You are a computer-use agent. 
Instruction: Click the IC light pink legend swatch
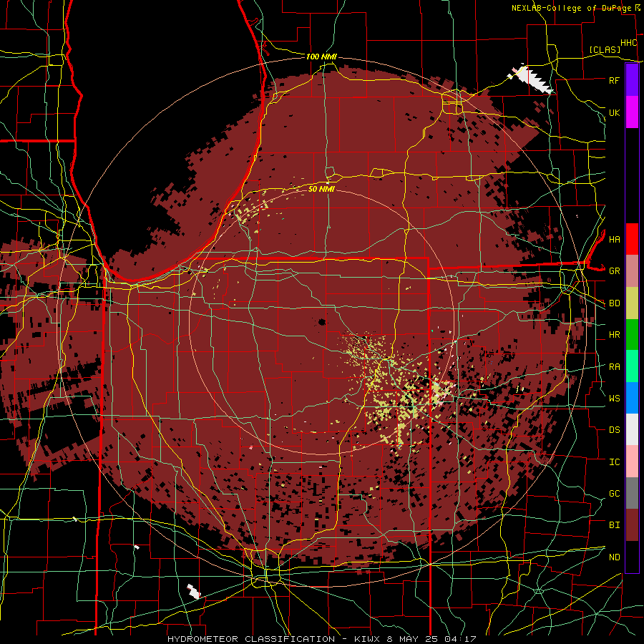(x=632, y=462)
